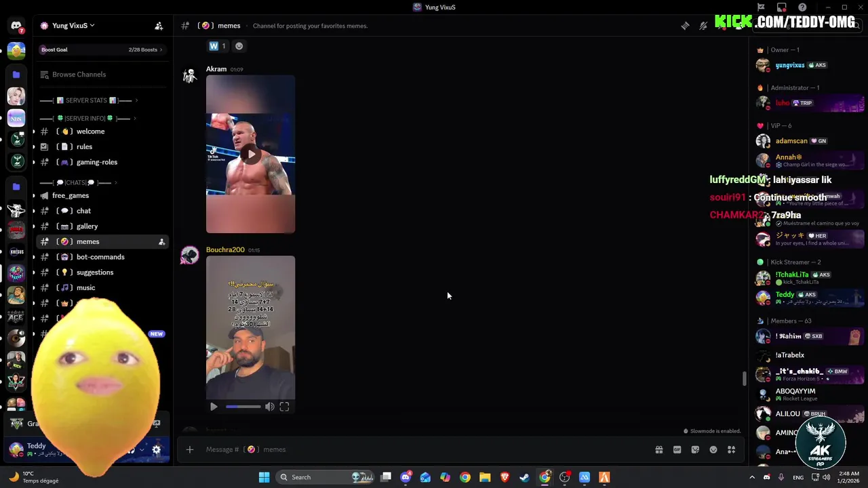Open member ABOQAYYIM profile

click(x=810, y=394)
